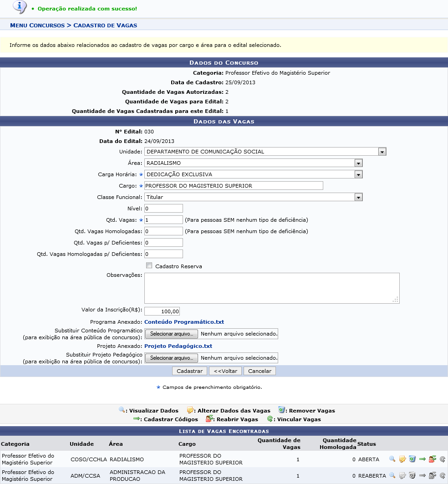The width and height of the screenshot is (448, 484).
Task: Go back with the <<Voltar button
Action: click(x=225, y=371)
